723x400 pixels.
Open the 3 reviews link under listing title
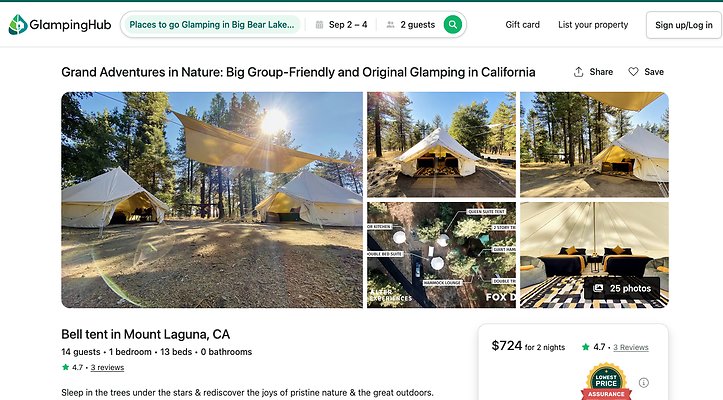[x=107, y=367]
